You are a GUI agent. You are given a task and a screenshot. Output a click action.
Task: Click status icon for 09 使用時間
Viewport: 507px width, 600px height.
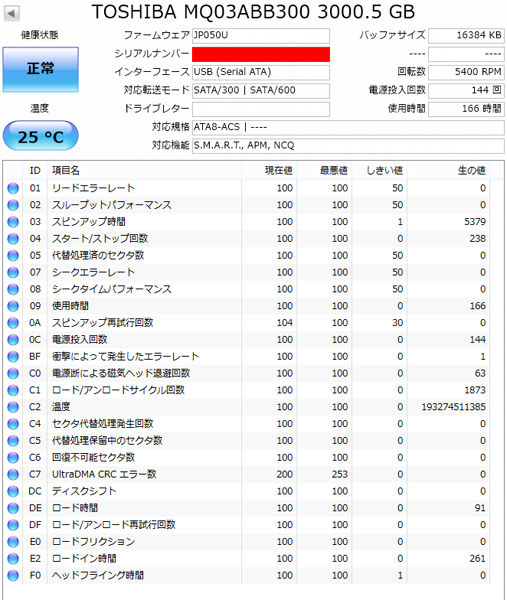point(13,306)
